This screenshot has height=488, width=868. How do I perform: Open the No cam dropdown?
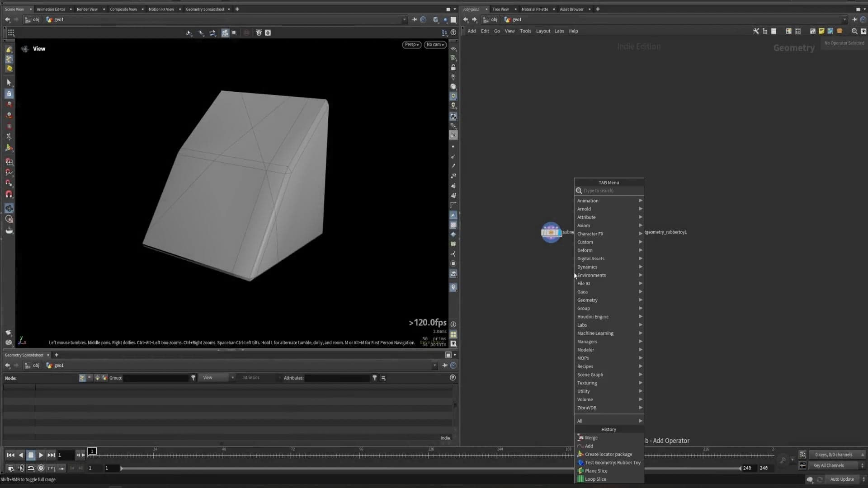[x=435, y=45]
